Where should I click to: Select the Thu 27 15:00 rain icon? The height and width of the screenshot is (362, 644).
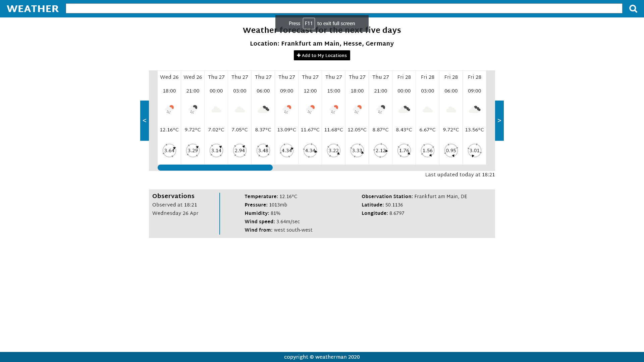coord(334,109)
